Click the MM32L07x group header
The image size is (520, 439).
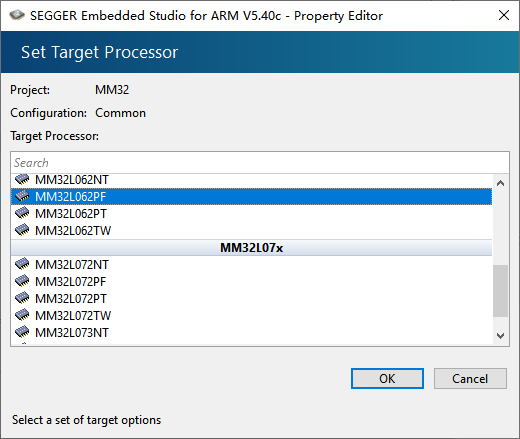click(x=251, y=248)
